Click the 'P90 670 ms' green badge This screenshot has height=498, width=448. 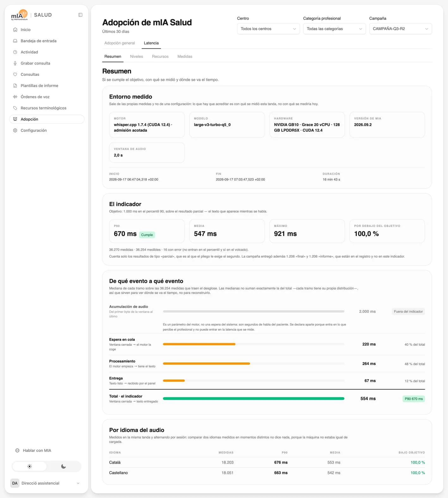(414, 399)
